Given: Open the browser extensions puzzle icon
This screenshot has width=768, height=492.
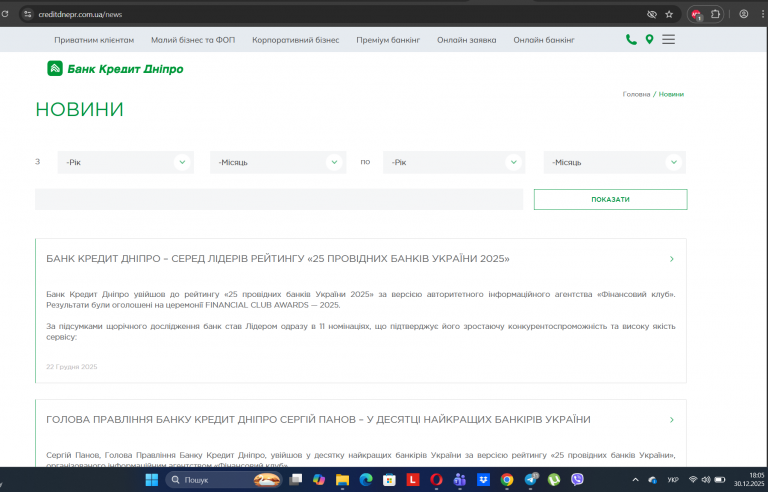Looking at the screenshot, I should 715,14.
